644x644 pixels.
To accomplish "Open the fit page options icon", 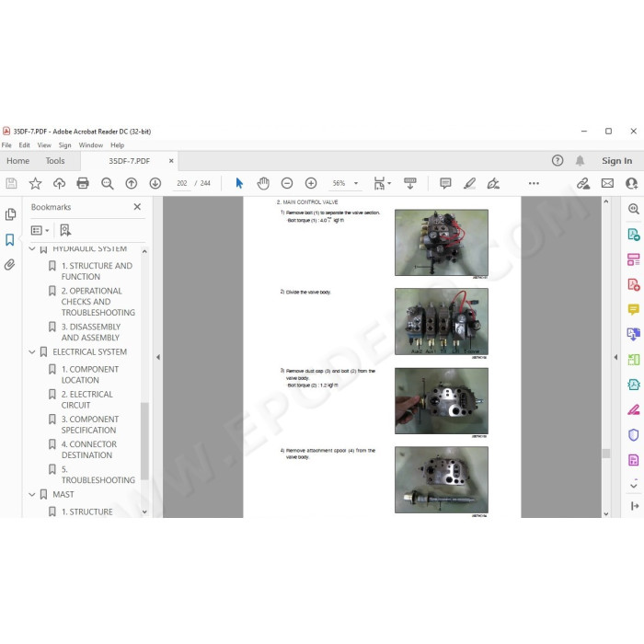I will pos(382,183).
